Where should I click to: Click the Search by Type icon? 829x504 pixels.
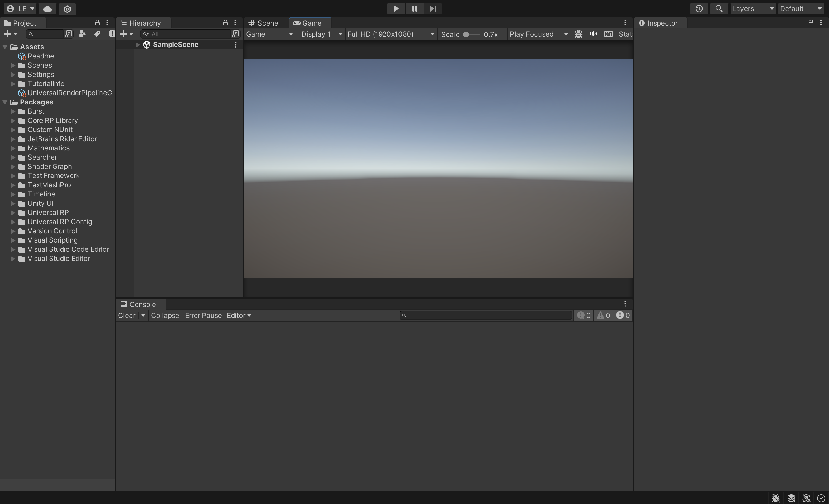pos(82,34)
